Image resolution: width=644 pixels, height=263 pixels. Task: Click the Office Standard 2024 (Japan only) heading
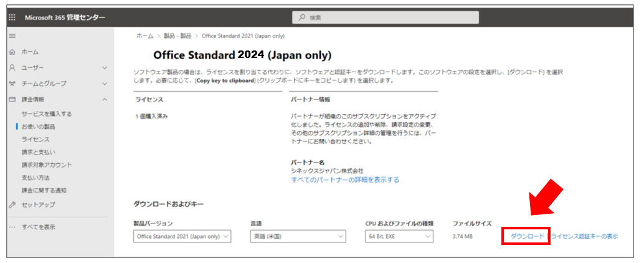[242, 55]
